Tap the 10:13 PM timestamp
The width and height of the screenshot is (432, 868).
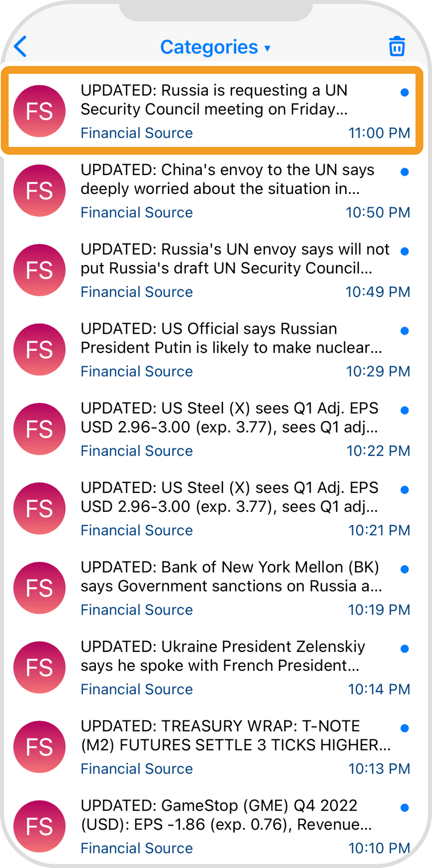(379, 769)
